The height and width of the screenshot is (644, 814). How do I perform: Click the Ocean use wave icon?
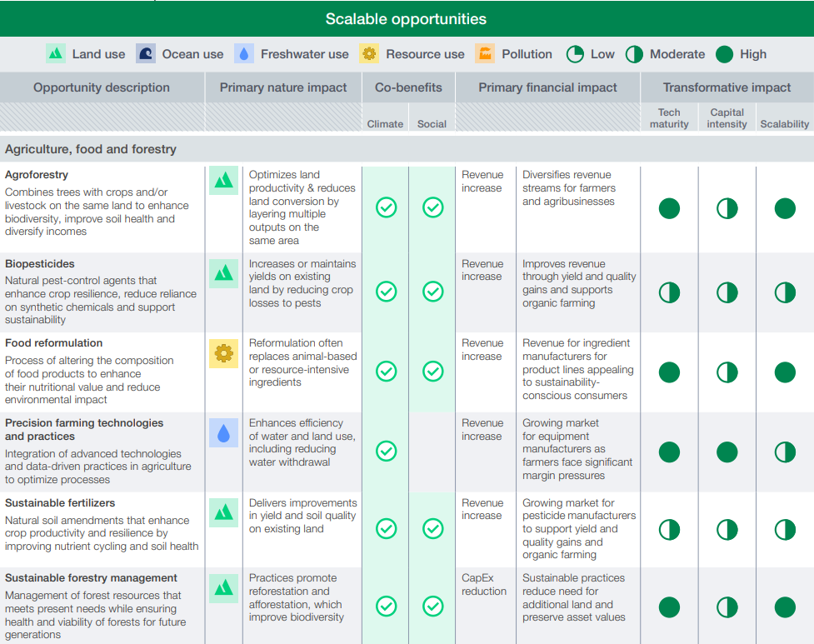click(x=145, y=54)
